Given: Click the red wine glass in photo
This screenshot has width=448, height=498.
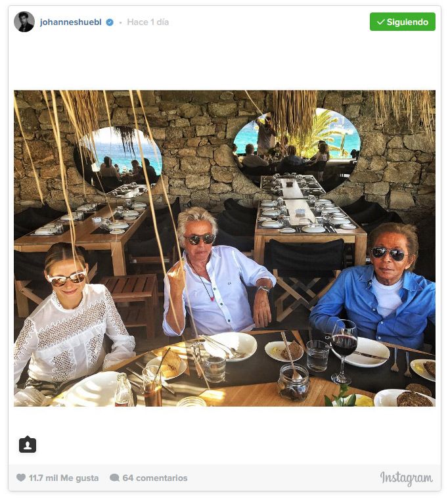Looking at the screenshot, I should (x=344, y=351).
